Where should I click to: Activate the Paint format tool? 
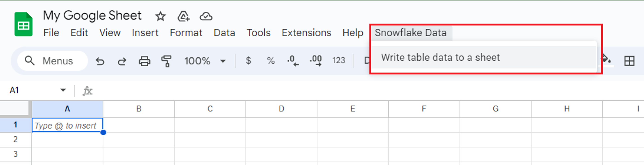coord(167,61)
